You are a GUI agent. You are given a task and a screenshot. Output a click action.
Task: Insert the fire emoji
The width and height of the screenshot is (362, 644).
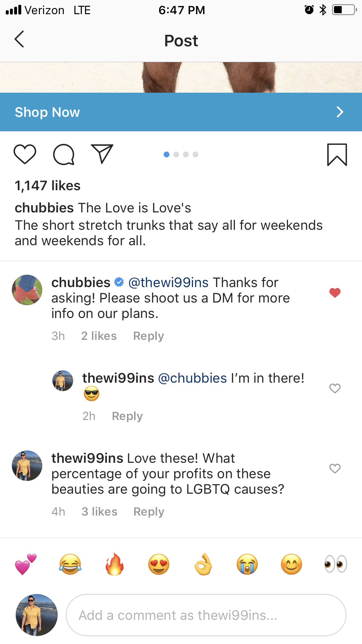pyautogui.click(x=114, y=565)
